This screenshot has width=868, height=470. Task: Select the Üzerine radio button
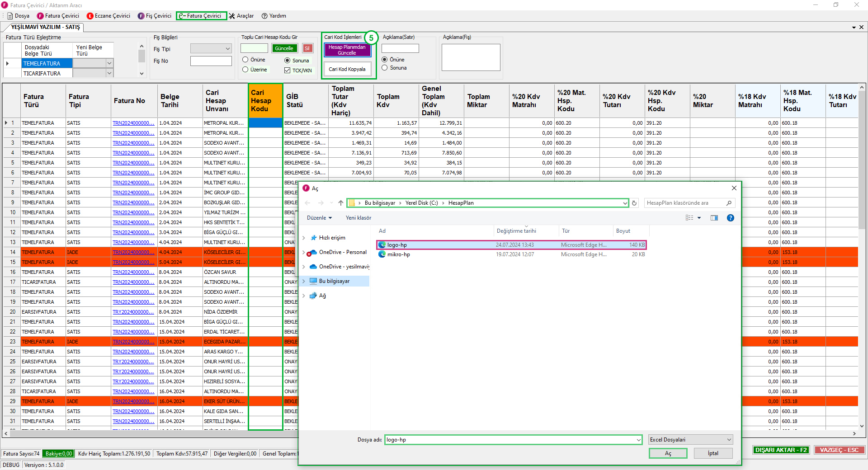pos(245,70)
